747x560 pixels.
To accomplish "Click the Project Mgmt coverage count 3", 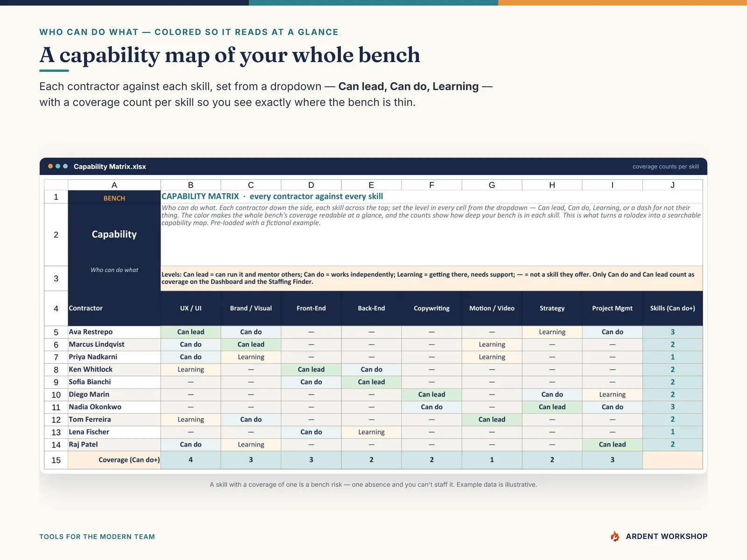I will click(613, 460).
